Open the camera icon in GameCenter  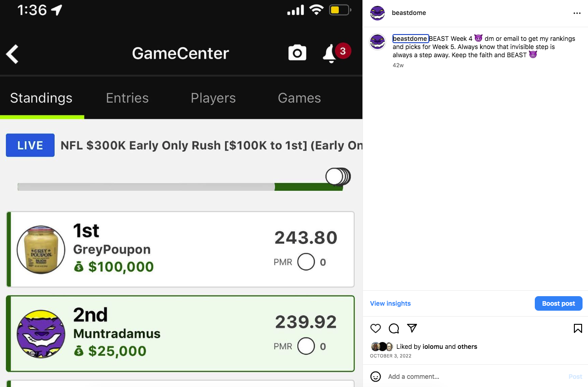[297, 53]
